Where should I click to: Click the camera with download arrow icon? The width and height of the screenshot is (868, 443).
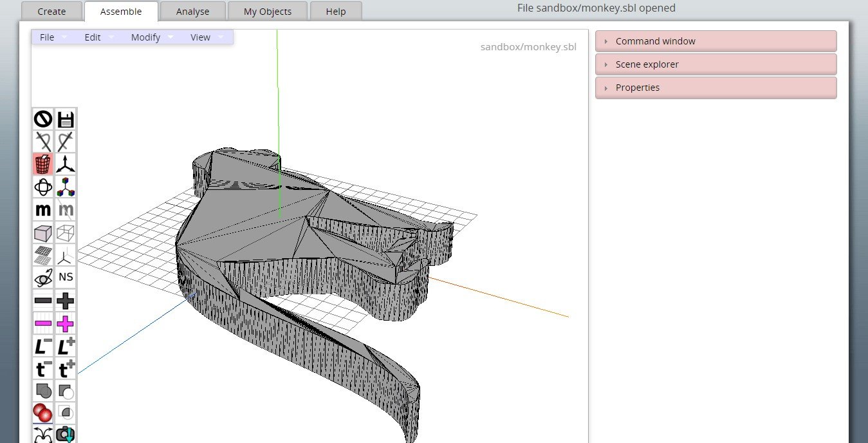[66, 434]
